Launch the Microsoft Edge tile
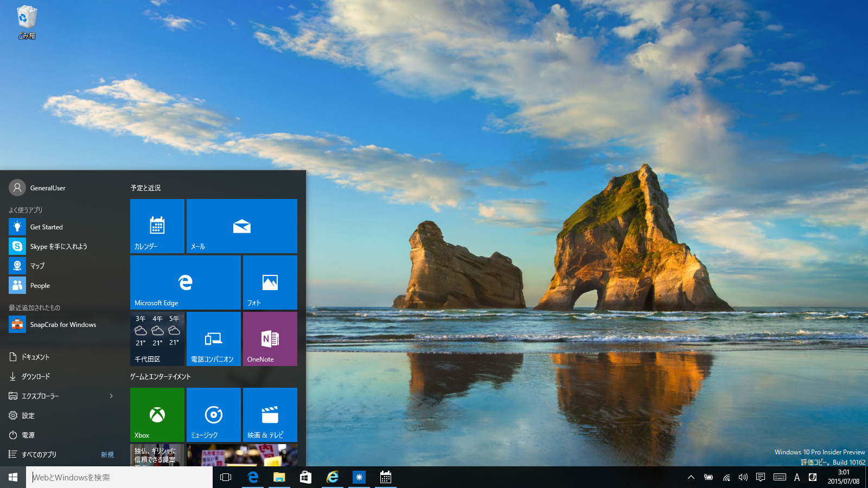The width and height of the screenshot is (868, 488). coord(185,282)
